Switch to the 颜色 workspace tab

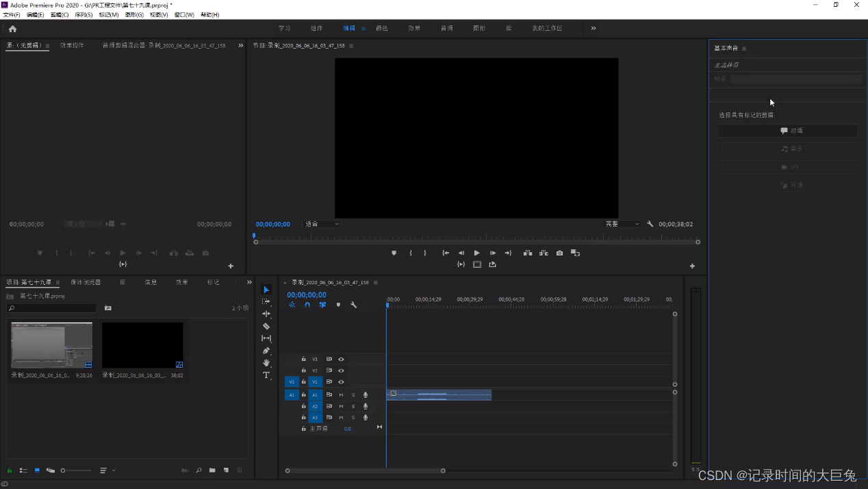tap(381, 28)
